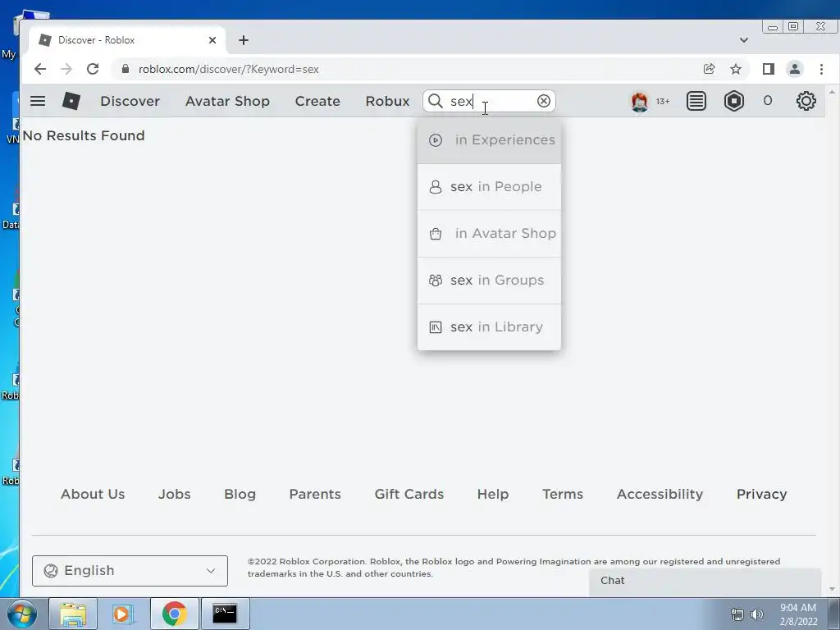Share this page icon

point(709,69)
